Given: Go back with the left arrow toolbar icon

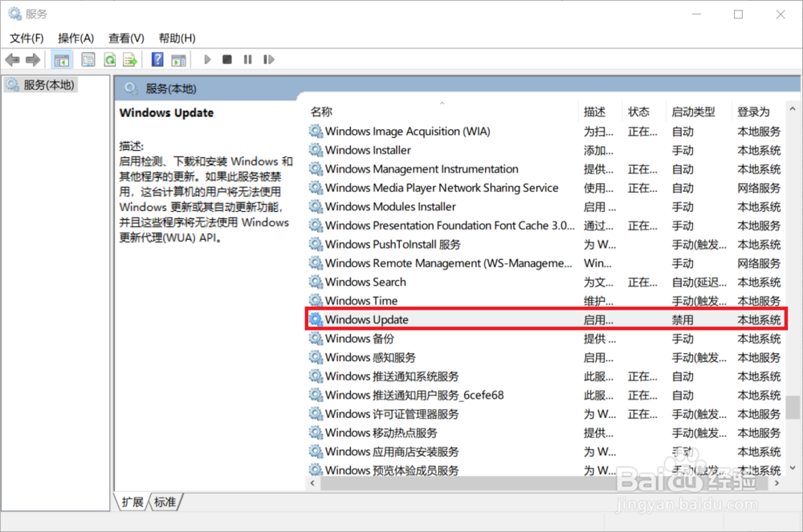Looking at the screenshot, I should [x=12, y=60].
